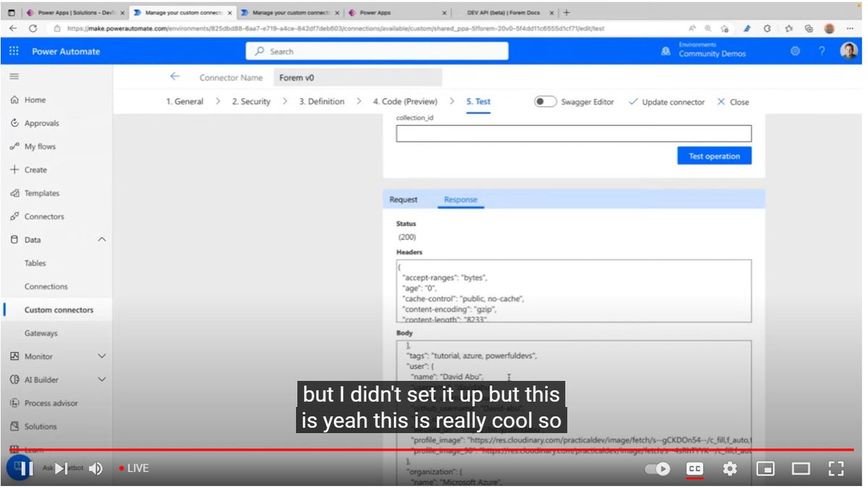Open the browser tab actions menu icon
868x488 pixels.
pyautogui.click(x=11, y=12)
